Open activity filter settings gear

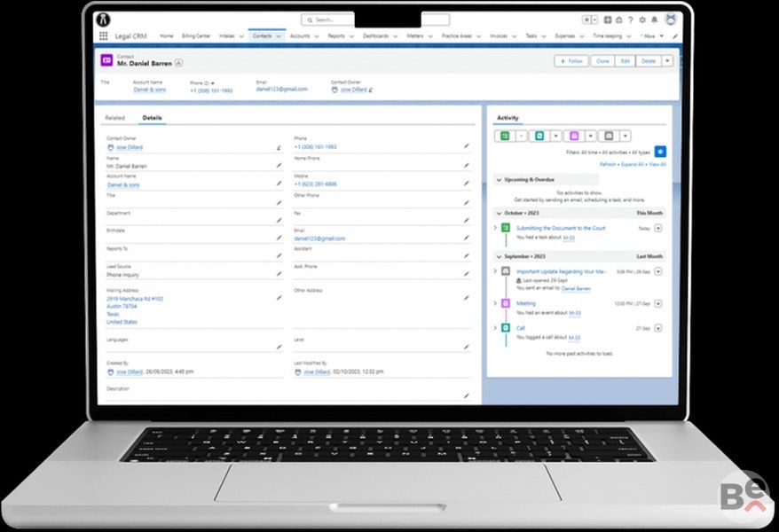click(x=660, y=152)
